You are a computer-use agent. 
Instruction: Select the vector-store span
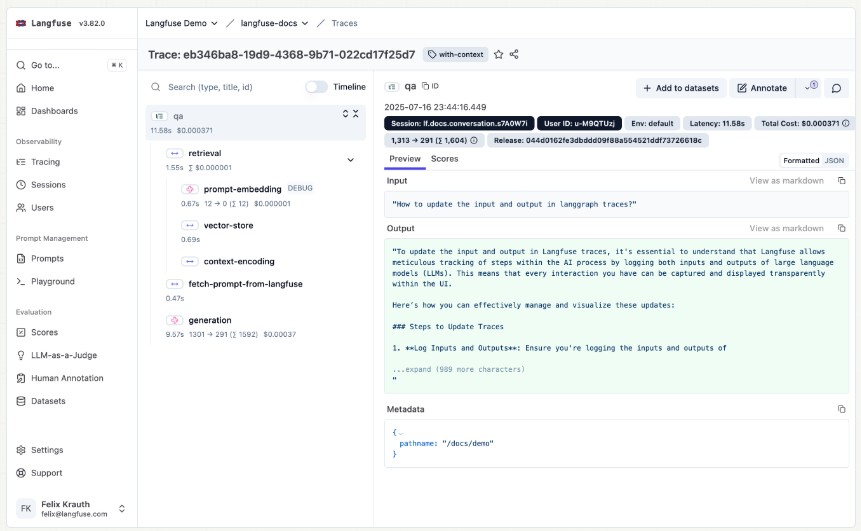point(228,226)
